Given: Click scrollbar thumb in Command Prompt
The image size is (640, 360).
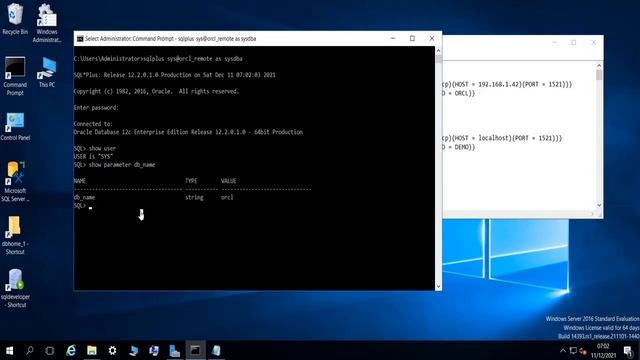Looking at the screenshot, I should pos(438,59).
